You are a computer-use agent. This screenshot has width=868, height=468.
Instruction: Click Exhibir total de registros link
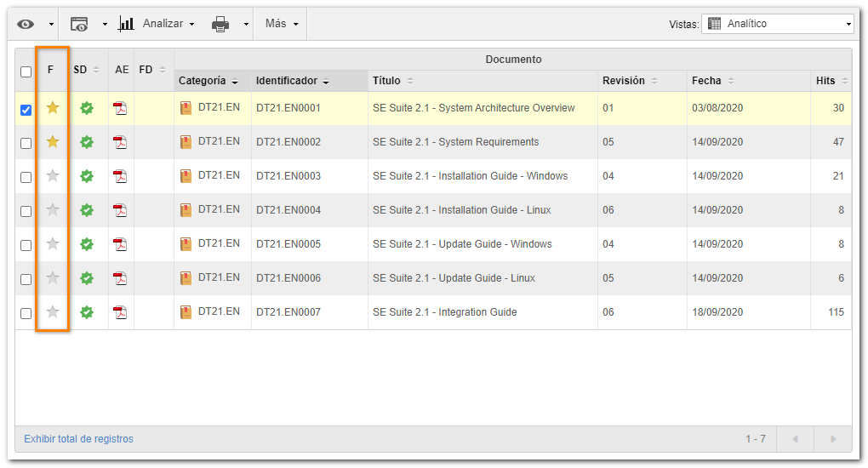[78, 439]
